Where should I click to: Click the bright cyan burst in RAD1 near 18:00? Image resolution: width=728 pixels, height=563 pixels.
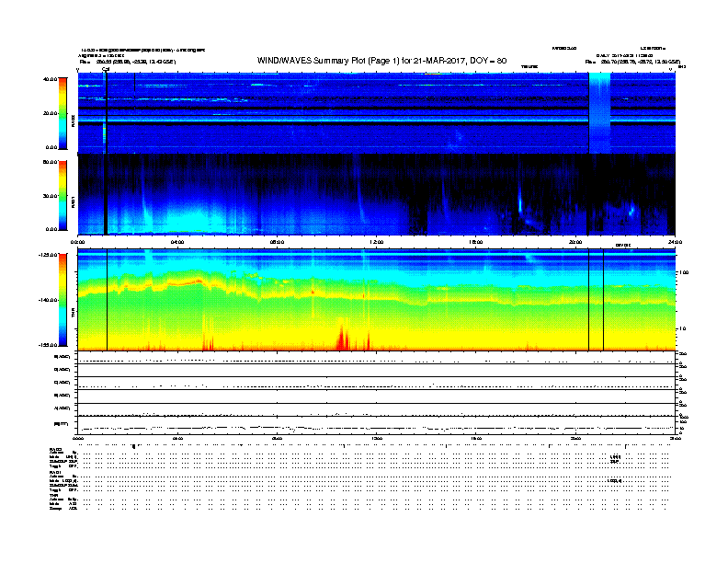point(519,201)
